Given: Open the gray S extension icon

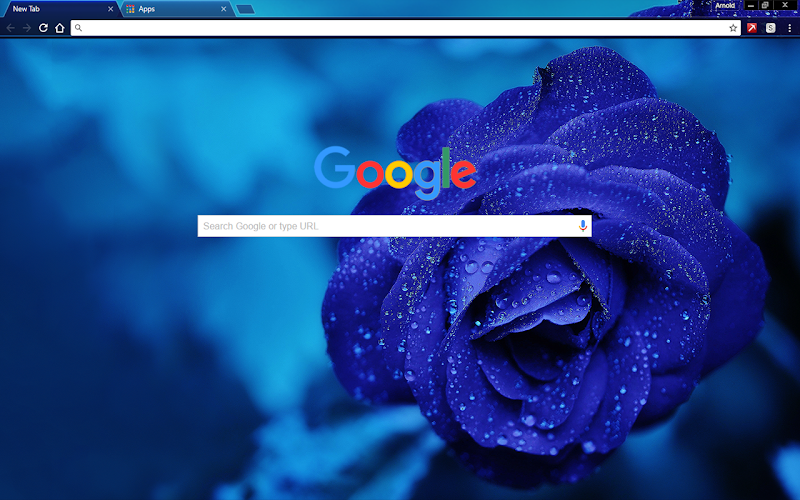Looking at the screenshot, I should coord(770,28).
